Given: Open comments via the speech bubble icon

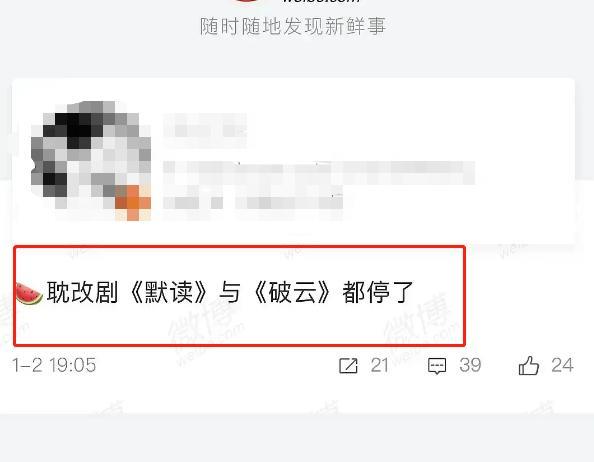Looking at the screenshot, I should [437, 366].
